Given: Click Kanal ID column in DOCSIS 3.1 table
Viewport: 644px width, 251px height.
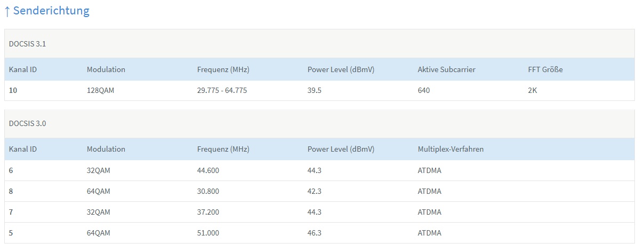Looking at the screenshot, I should (23, 69).
